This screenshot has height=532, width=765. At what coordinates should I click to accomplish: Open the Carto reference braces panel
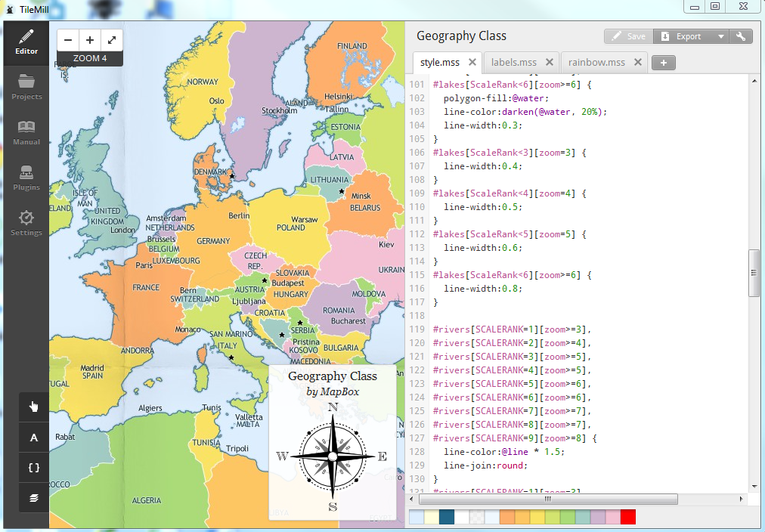(33, 468)
